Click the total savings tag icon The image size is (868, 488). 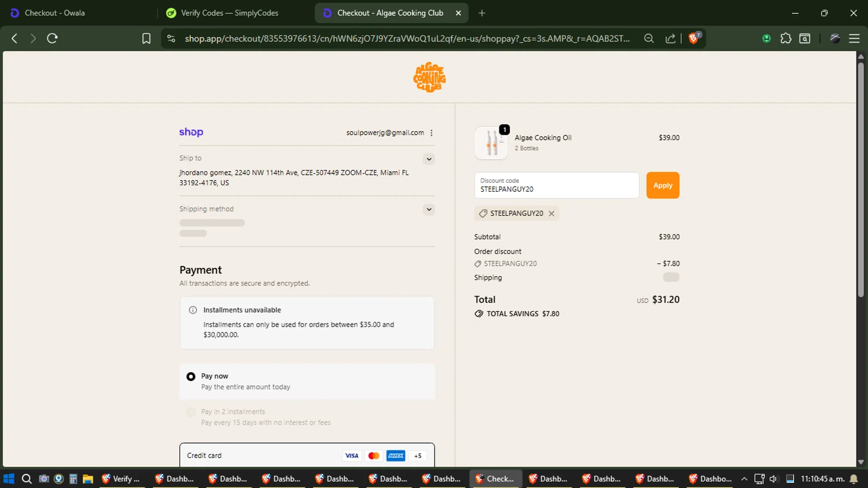[479, 314]
